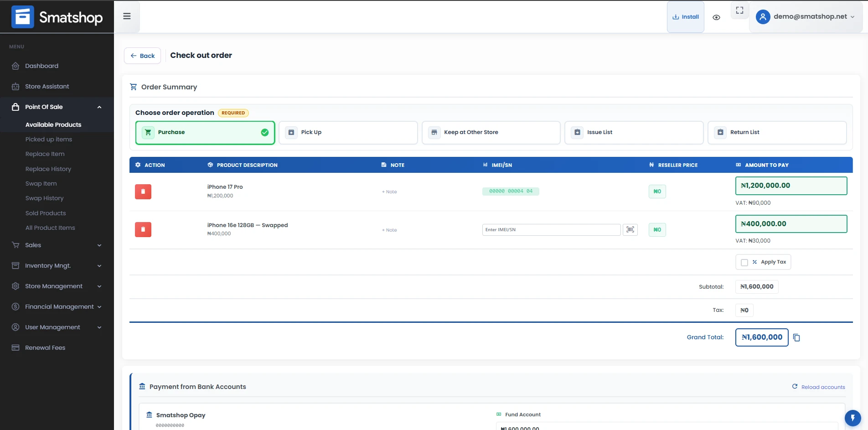Click the Enter IMEI/SN input field
Viewport: 868px width, 430px height.
click(x=551, y=229)
